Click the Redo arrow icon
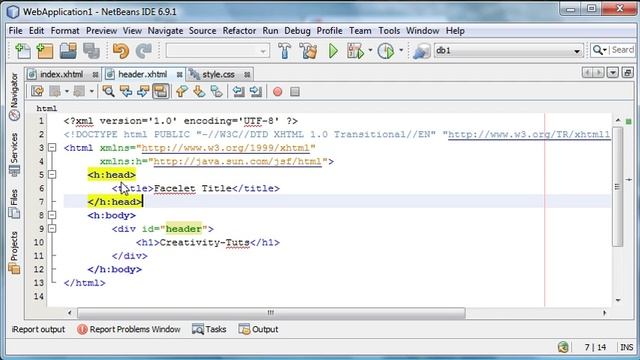Image resolution: width=640 pixels, height=360 pixels. tap(144, 51)
